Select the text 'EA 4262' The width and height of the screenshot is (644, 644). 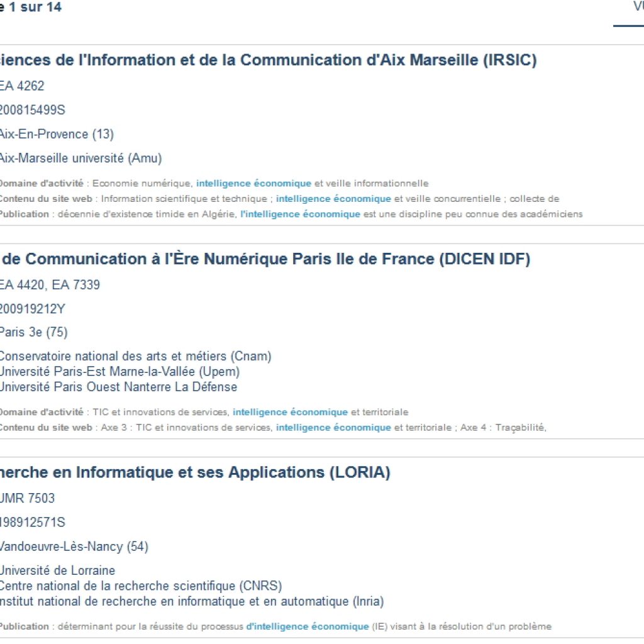click(22, 86)
